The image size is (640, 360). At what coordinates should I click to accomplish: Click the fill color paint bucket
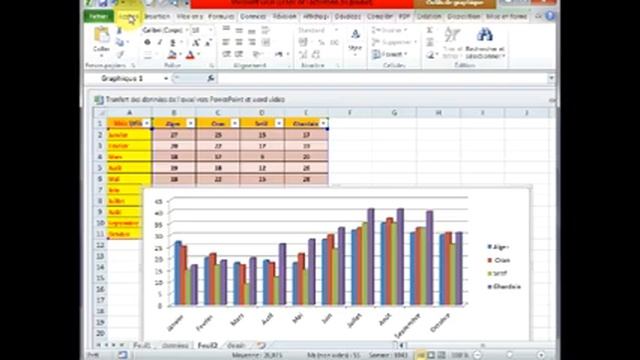pyautogui.click(x=172, y=54)
